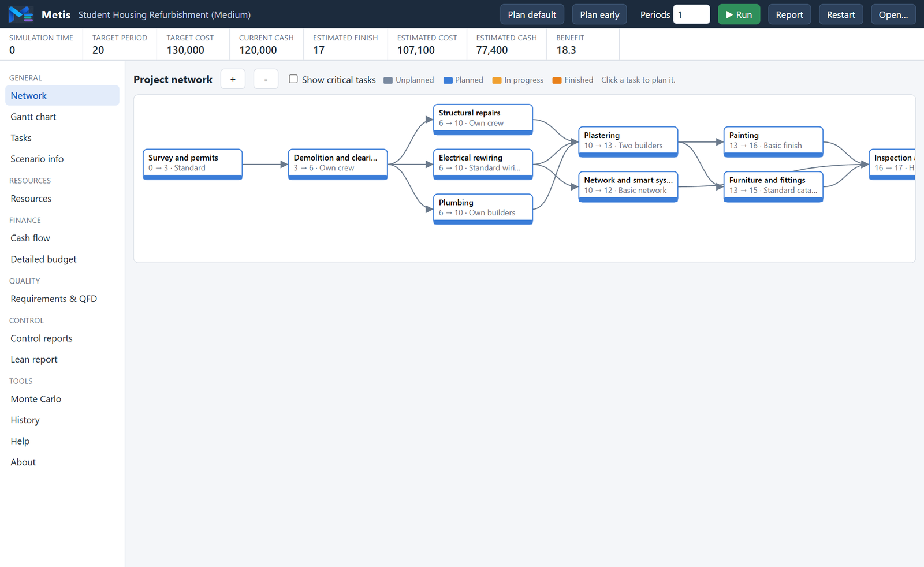Viewport: 924px width, 567px height.
Task: Select the Survey and permits task node
Action: [x=192, y=164]
